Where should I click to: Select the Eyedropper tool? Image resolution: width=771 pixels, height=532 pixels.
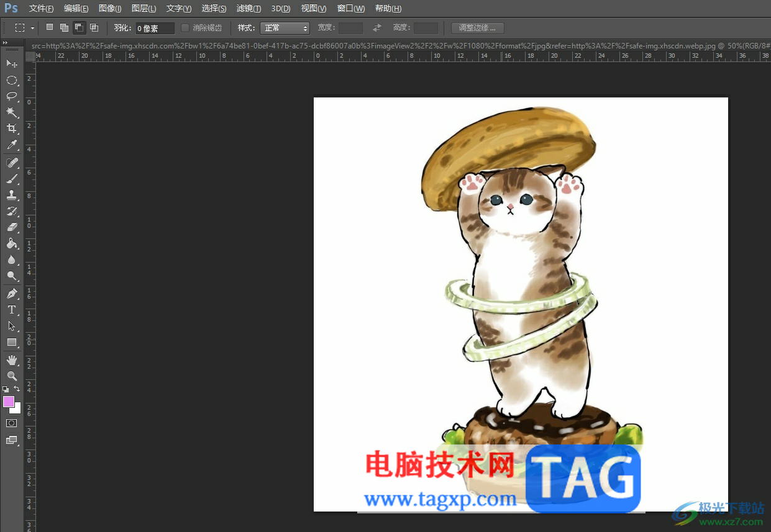tap(12, 145)
